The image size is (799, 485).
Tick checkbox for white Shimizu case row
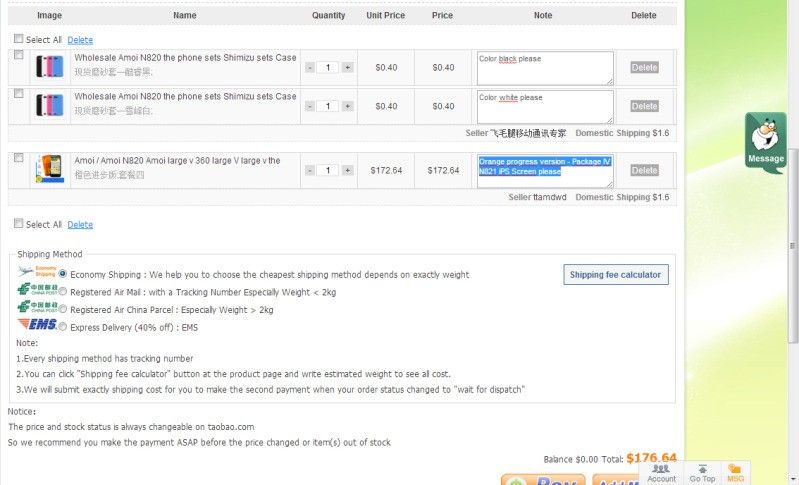pyautogui.click(x=19, y=94)
